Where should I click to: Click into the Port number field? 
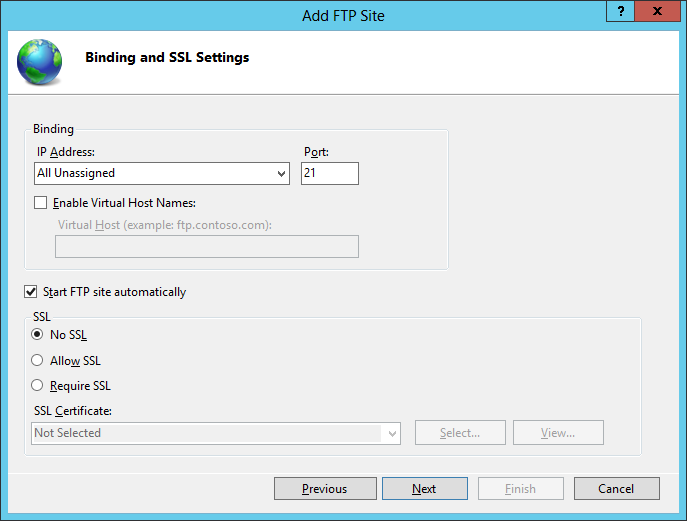pyautogui.click(x=329, y=173)
